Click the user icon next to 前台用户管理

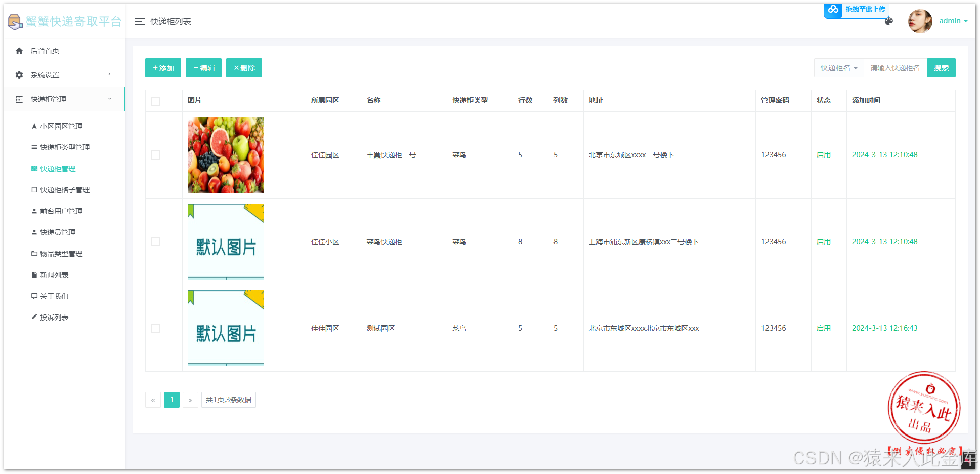(34, 211)
